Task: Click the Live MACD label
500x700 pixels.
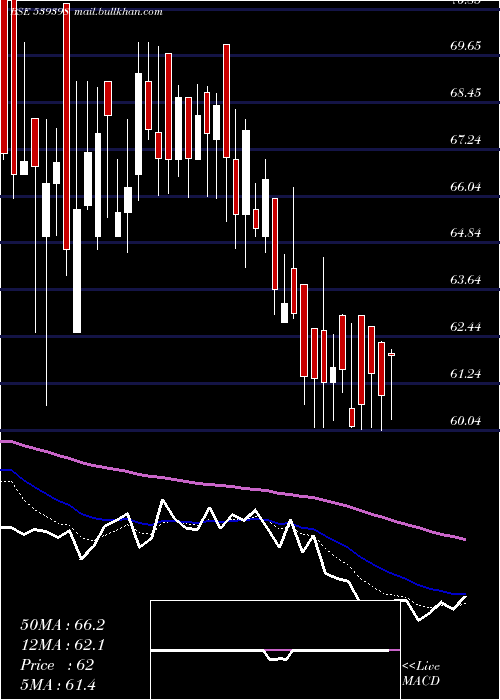Action: 421,674
